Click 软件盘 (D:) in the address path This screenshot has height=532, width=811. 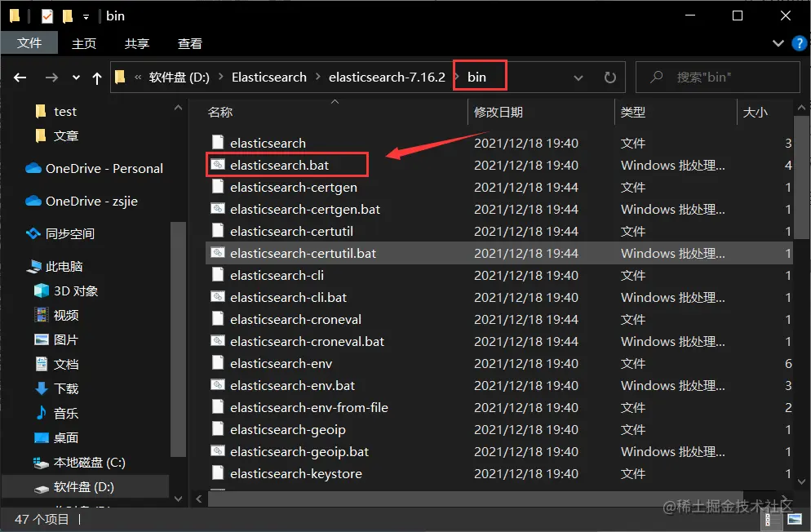coord(179,77)
